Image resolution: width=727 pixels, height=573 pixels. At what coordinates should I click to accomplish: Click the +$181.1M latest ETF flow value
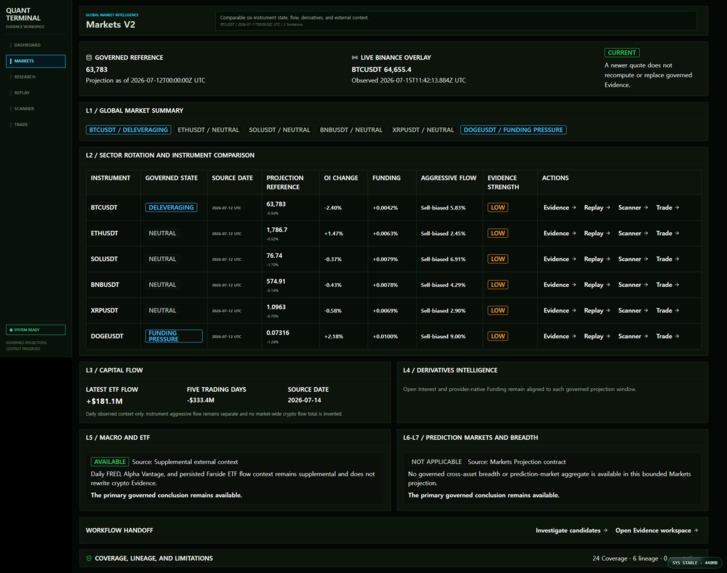point(104,401)
